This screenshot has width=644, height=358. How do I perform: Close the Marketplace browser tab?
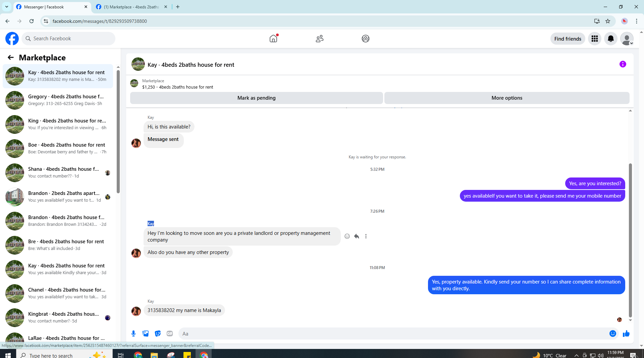[166, 7]
